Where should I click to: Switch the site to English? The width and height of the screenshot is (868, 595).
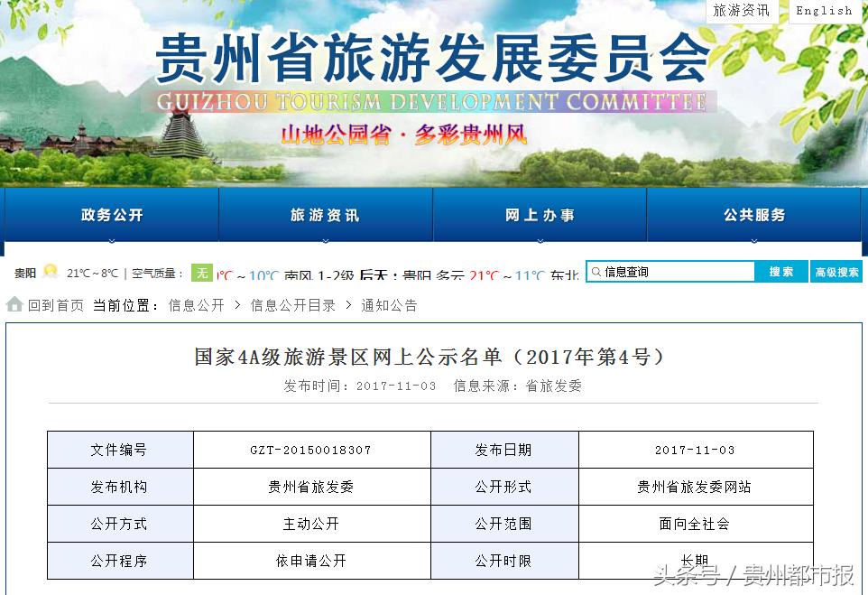[x=824, y=11]
